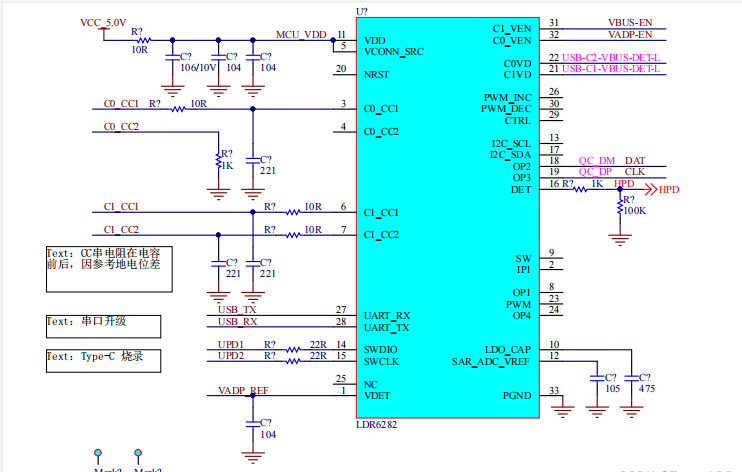Click the 1K resistor on C0_CC2

pyautogui.click(x=219, y=161)
